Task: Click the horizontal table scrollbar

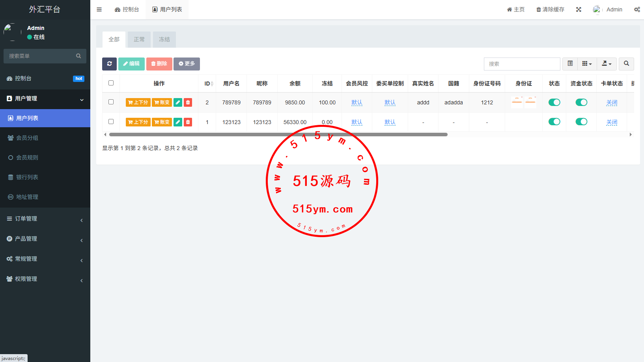Action: 278,135
